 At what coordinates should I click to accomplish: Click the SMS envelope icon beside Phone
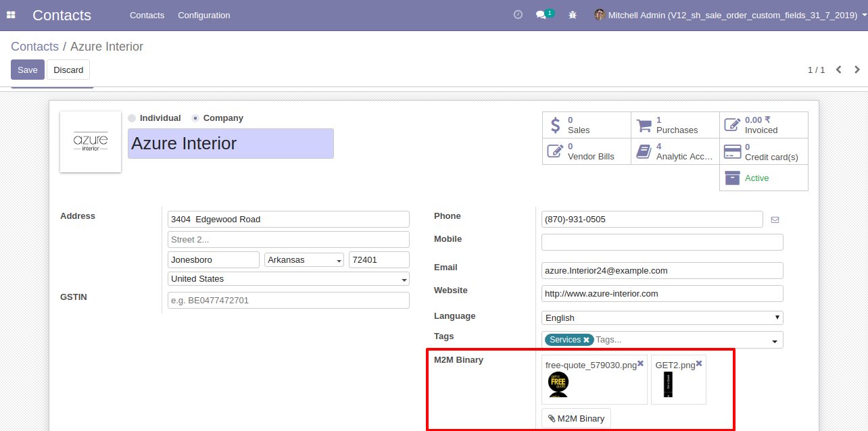click(775, 220)
